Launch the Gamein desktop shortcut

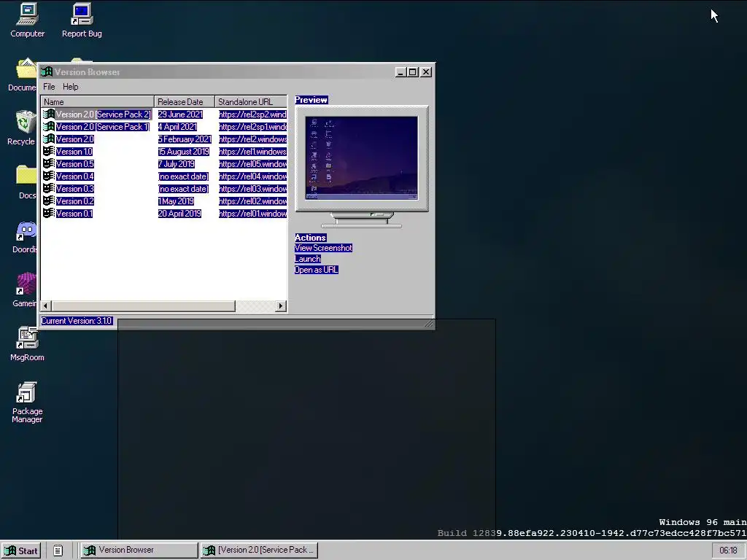pos(26,284)
